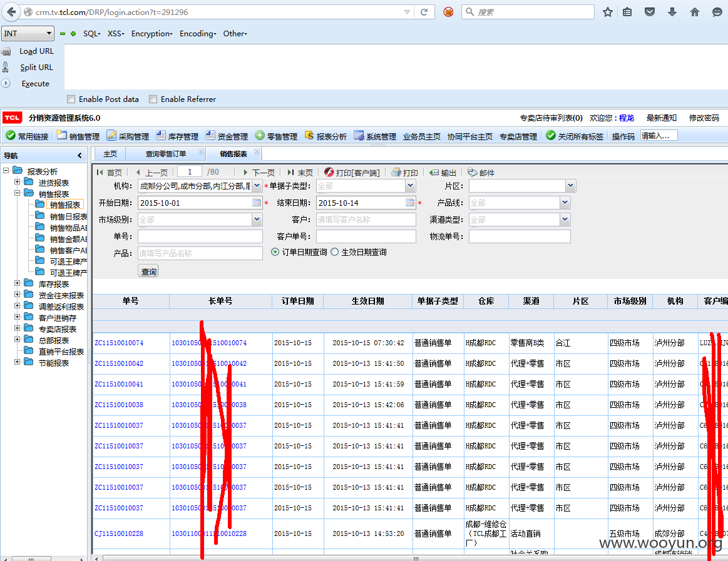Image resolution: width=728 pixels, height=561 pixels.
Task: Expand 进货报表 tree node
Action: click(x=17, y=181)
